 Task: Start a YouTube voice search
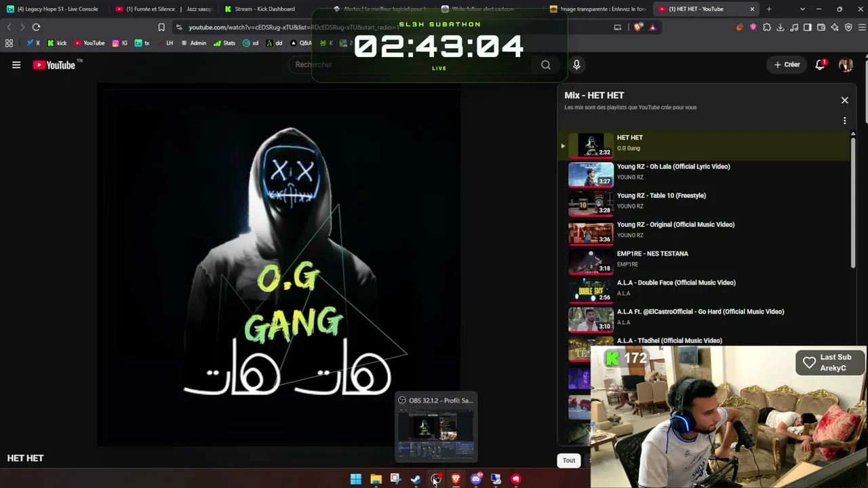coord(576,64)
